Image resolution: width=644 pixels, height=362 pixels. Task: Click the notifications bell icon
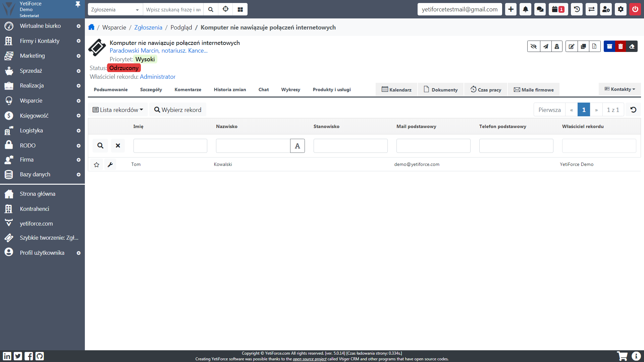(525, 9)
